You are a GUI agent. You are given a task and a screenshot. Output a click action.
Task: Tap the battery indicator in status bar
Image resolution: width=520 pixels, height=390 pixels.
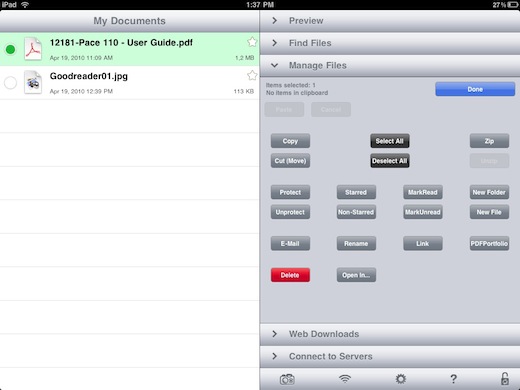512,5
